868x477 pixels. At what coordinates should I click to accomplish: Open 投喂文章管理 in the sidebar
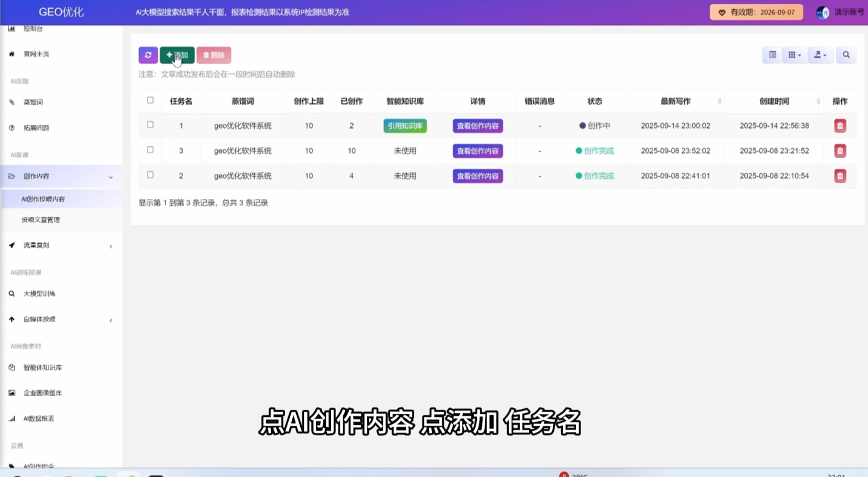coord(41,220)
